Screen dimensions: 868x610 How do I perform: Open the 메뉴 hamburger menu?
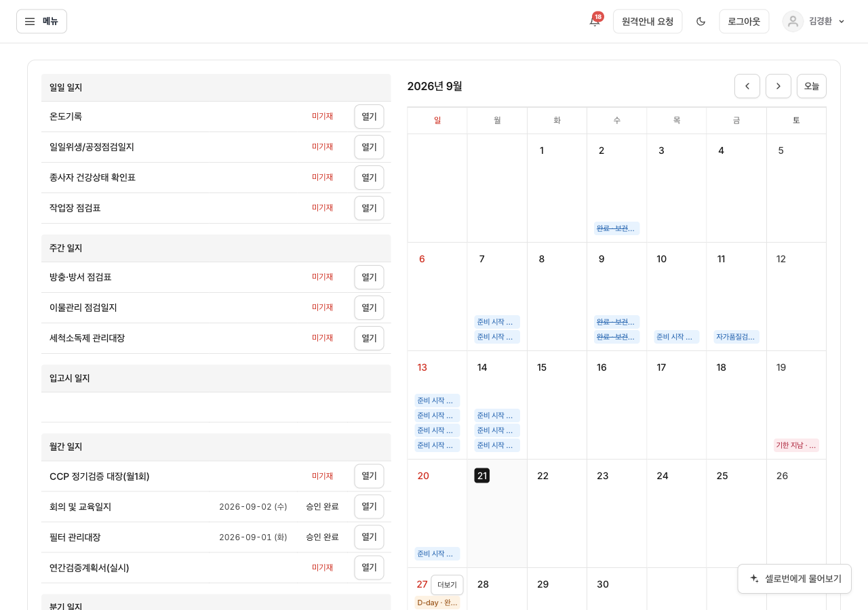coord(41,21)
